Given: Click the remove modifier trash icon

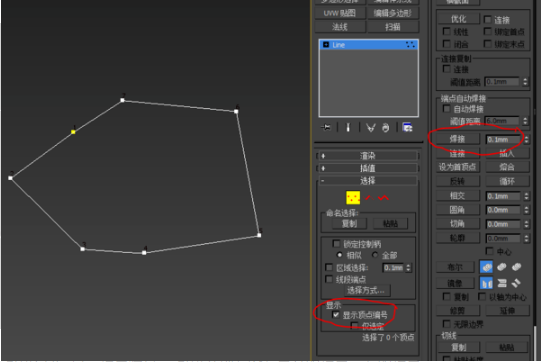Looking at the screenshot, I should (385, 128).
